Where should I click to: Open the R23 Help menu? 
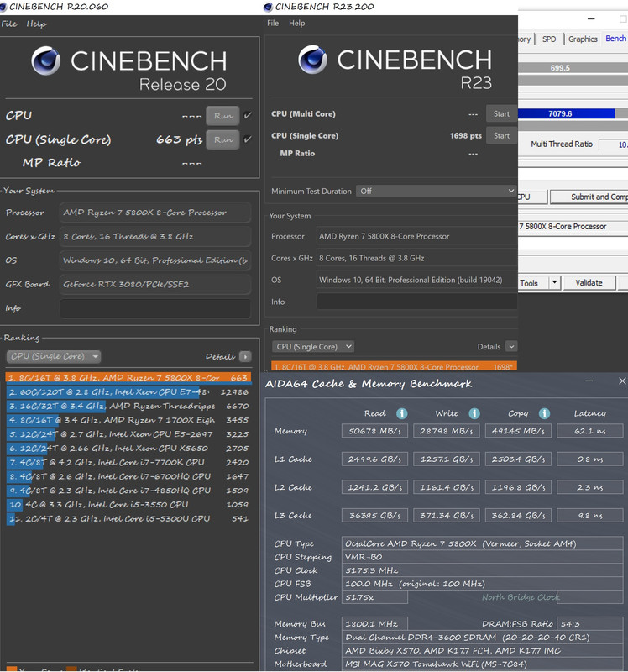pos(297,24)
